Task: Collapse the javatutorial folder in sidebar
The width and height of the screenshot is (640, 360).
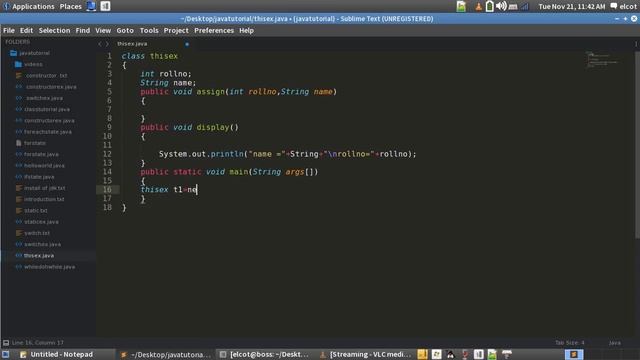Action: point(35,53)
